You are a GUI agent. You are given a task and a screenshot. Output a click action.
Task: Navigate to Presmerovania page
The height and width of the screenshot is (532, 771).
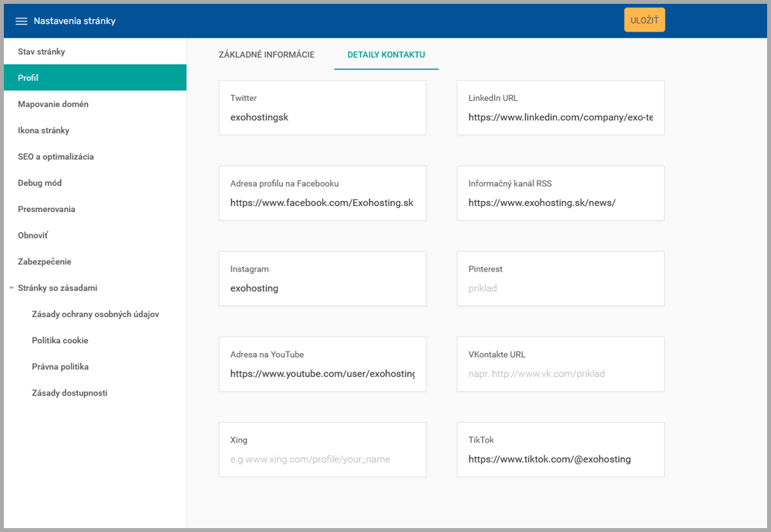(x=46, y=209)
